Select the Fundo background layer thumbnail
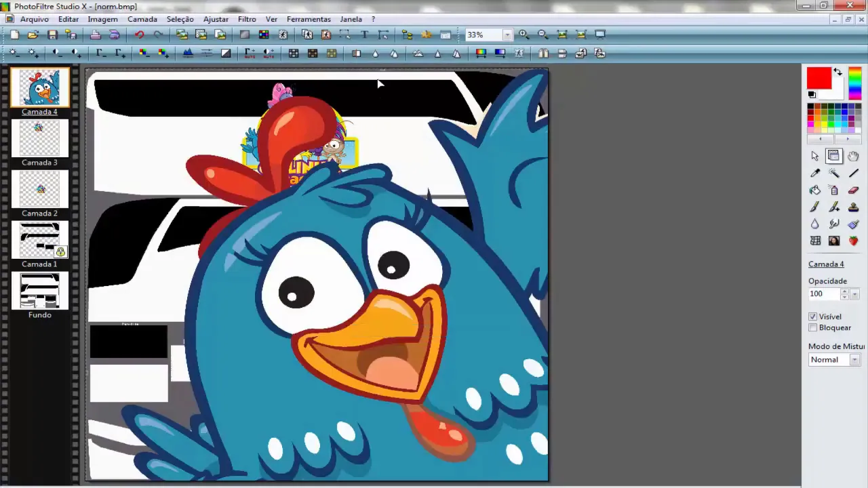The width and height of the screenshot is (868, 488). [39, 291]
